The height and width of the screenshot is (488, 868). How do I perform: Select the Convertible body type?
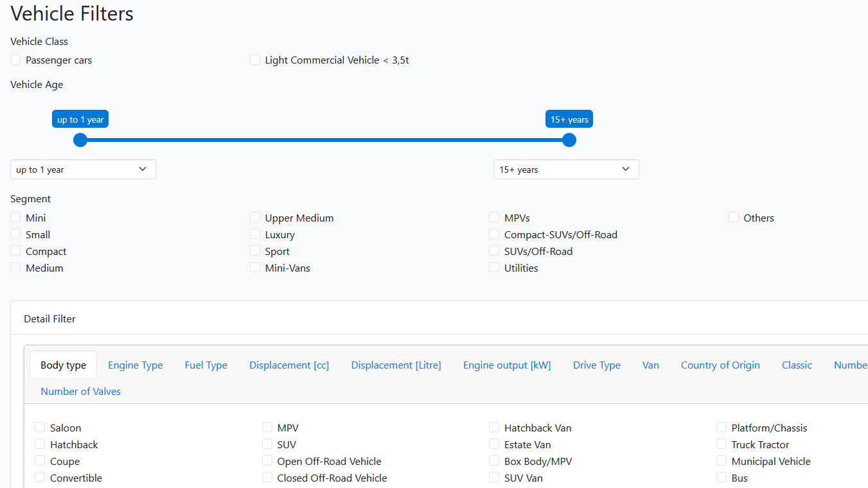click(40, 478)
